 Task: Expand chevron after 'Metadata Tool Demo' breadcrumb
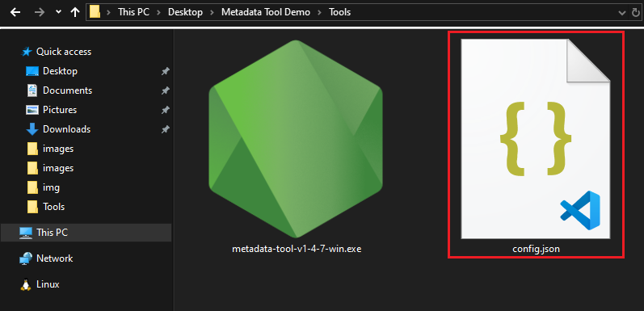[319, 12]
